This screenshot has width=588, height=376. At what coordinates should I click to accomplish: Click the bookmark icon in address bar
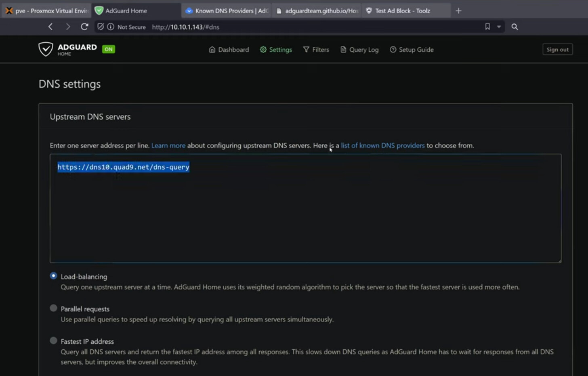[487, 27]
